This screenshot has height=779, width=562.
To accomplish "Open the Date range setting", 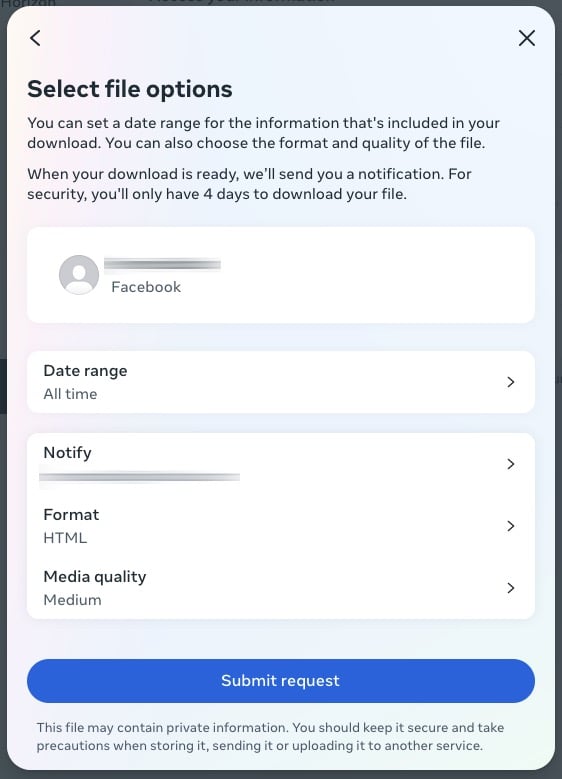I will point(281,382).
